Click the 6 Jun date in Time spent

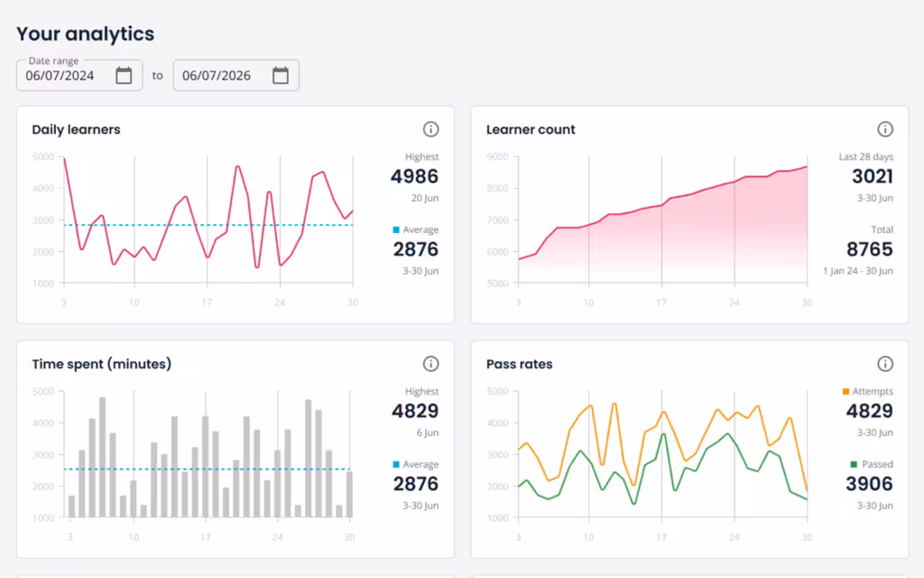[428, 433]
